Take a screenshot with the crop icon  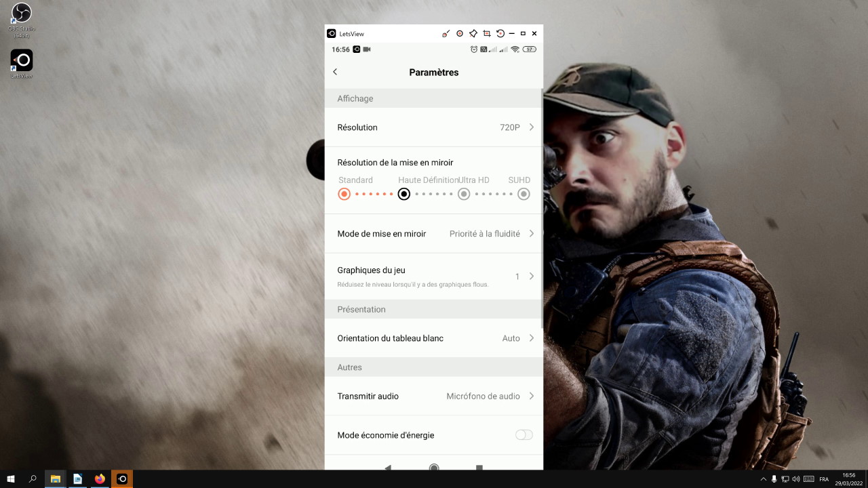click(x=487, y=33)
